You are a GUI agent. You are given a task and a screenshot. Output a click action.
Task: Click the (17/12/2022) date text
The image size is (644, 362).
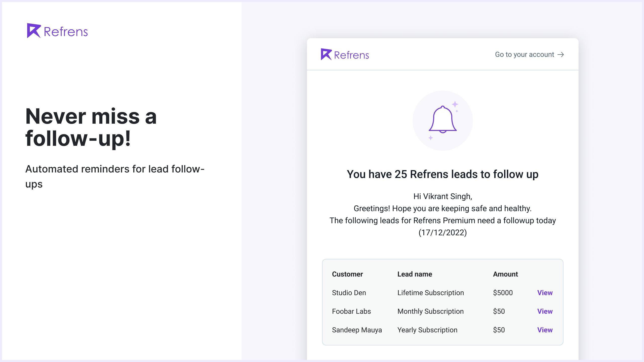[443, 233]
